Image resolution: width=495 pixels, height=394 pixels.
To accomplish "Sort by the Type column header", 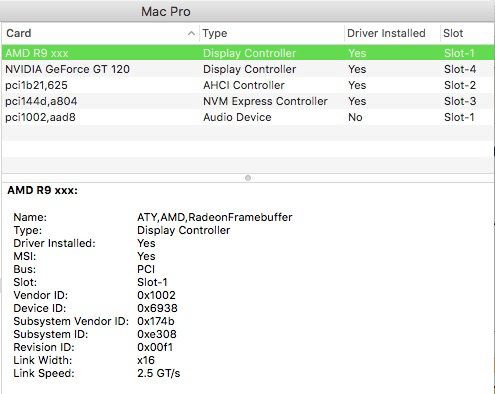I will (272, 33).
